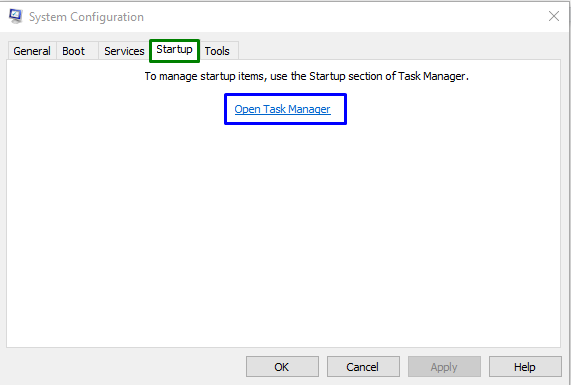Click the System Configuration title text
Image resolution: width=571 pixels, height=385 pixels.
[x=86, y=17]
